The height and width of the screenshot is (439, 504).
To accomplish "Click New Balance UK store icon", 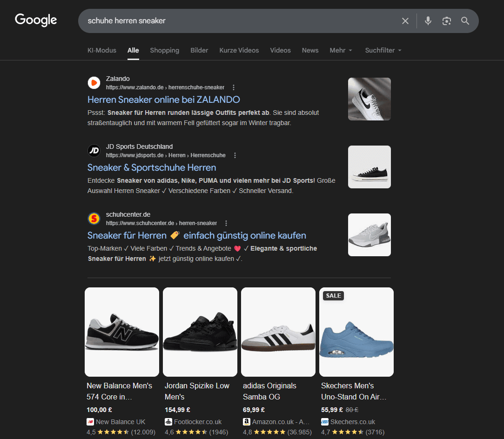I will click(x=90, y=422).
